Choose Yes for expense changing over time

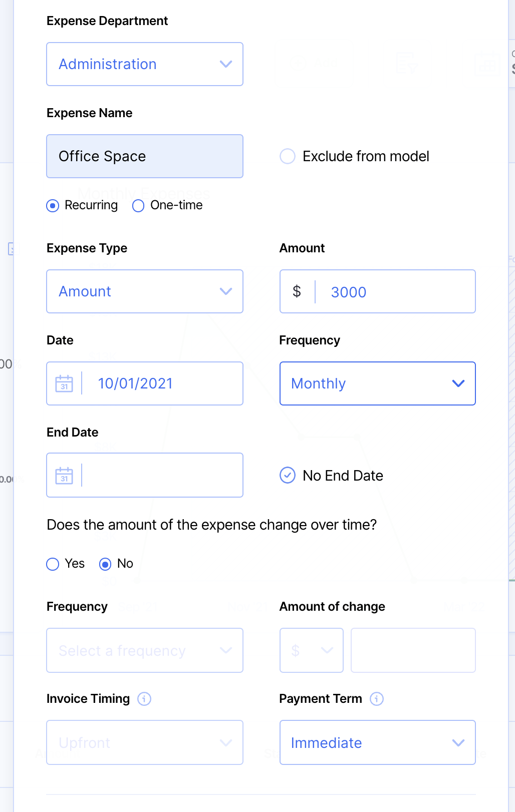coord(53,564)
